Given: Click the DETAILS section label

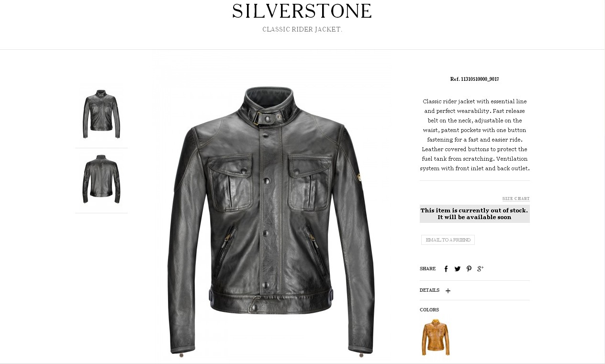Looking at the screenshot, I should click(429, 290).
